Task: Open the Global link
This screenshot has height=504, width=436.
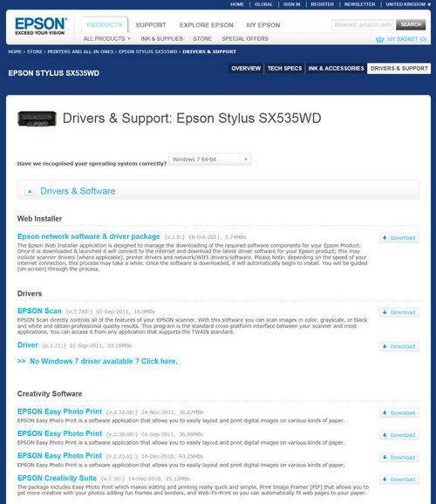Action: (263, 4)
